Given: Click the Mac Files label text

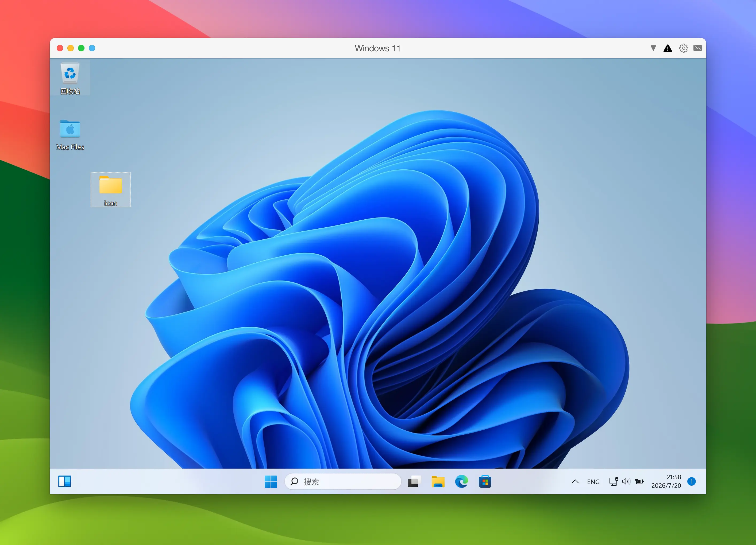Looking at the screenshot, I should [x=70, y=147].
